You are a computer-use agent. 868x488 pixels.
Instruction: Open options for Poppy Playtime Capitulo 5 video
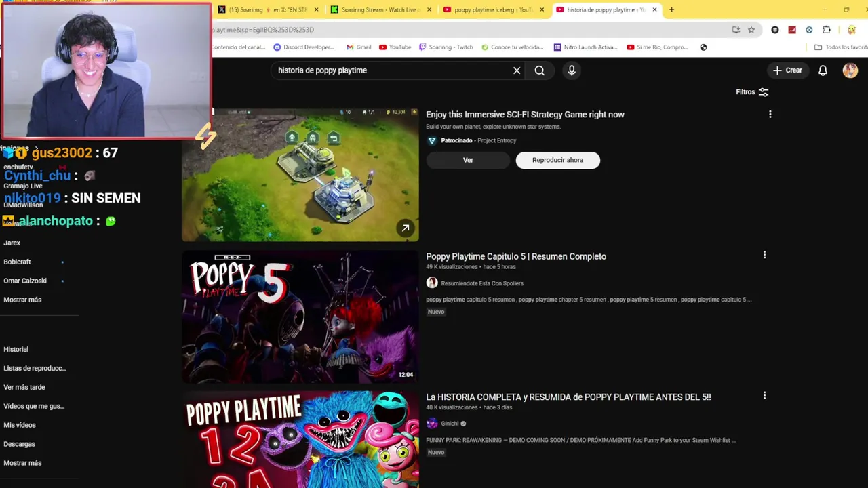pos(764,255)
